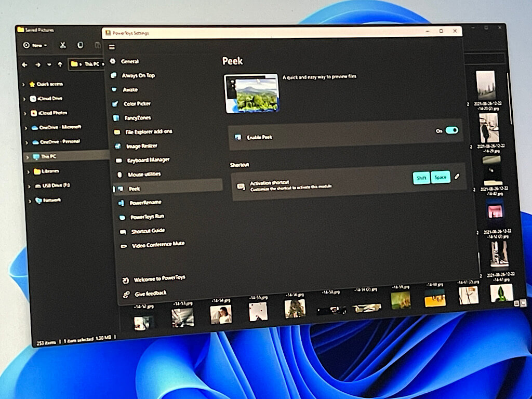Open FancyZones settings page
Image resolution: width=532 pixels, height=399 pixels.
pos(137,118)
